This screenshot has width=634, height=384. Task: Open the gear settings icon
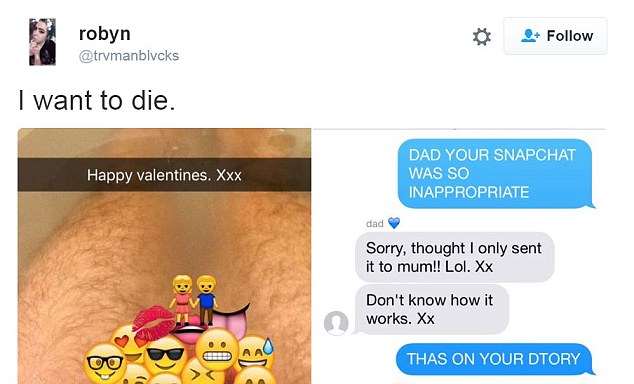click(x=482, y=36)
